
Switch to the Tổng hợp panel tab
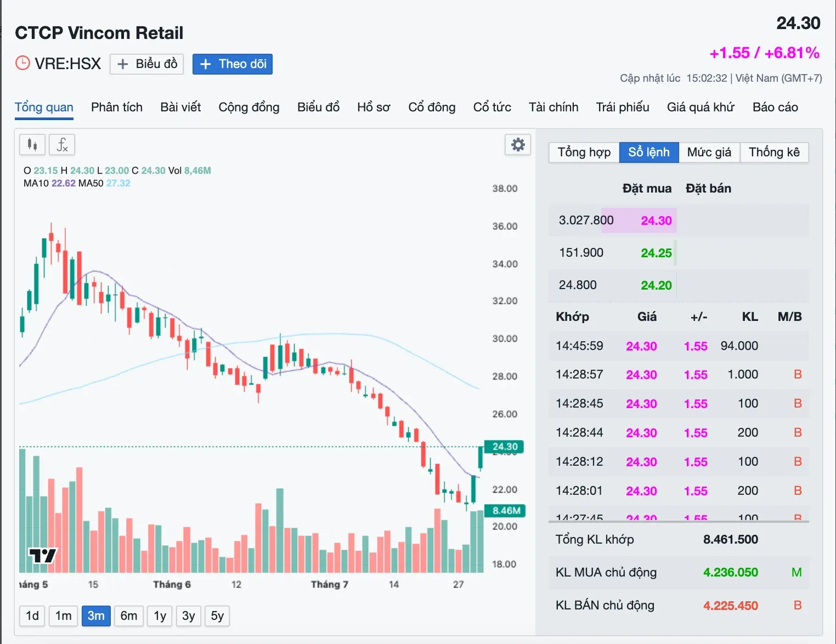pos(584,152)
